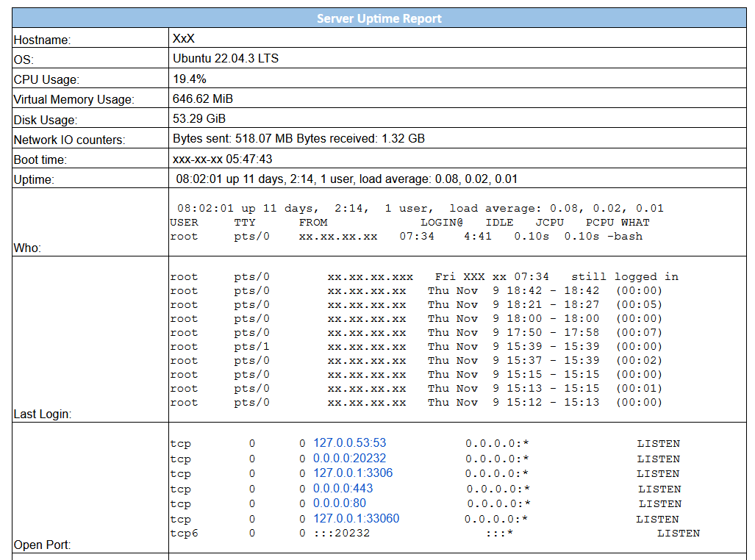Select the Open Port: label

42,545
